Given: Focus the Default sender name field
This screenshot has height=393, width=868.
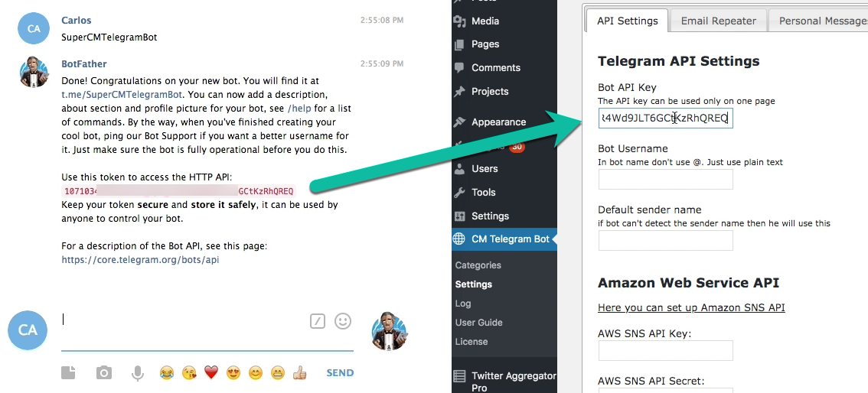Looking at the screenshot, I should (x=665, y=240).
